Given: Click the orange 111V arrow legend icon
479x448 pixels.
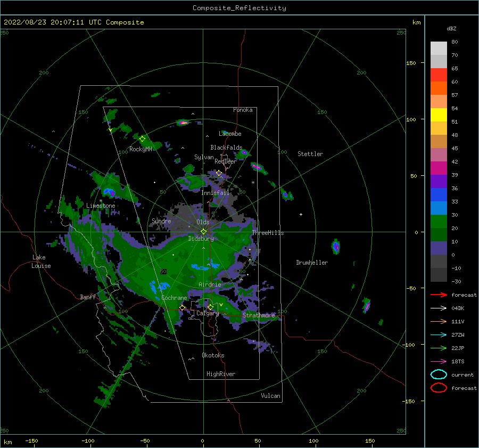Looking at the screenshot, I should click(439, 321).
